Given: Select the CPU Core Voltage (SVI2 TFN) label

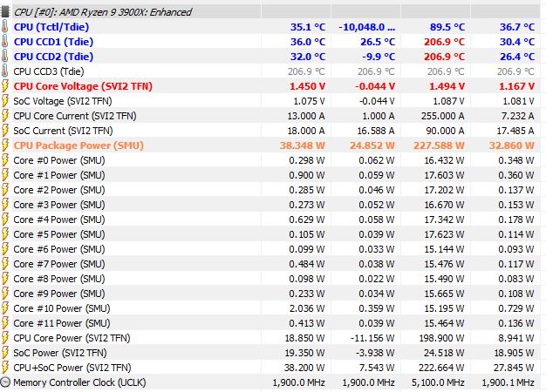Looking at the screenshot, I should pos(83,86).
